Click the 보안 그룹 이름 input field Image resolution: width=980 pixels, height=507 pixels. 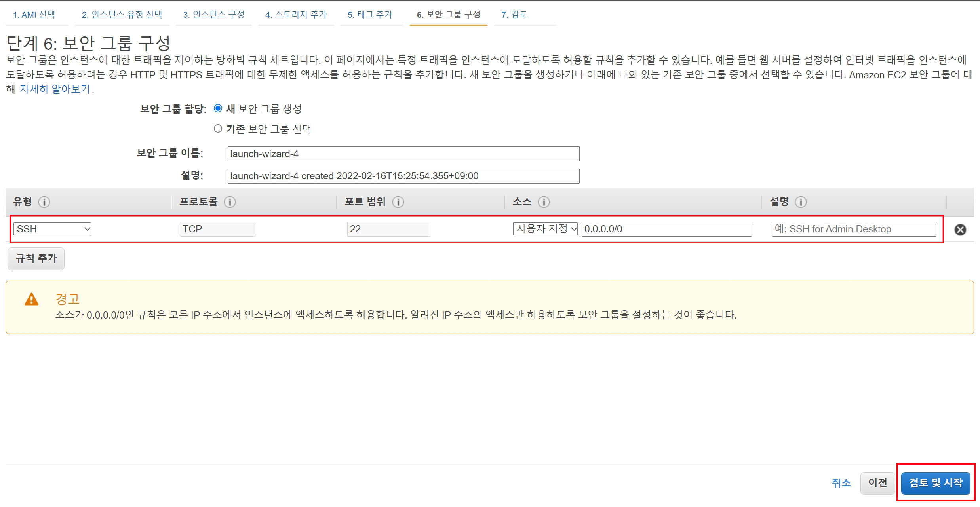coord(403,154)
